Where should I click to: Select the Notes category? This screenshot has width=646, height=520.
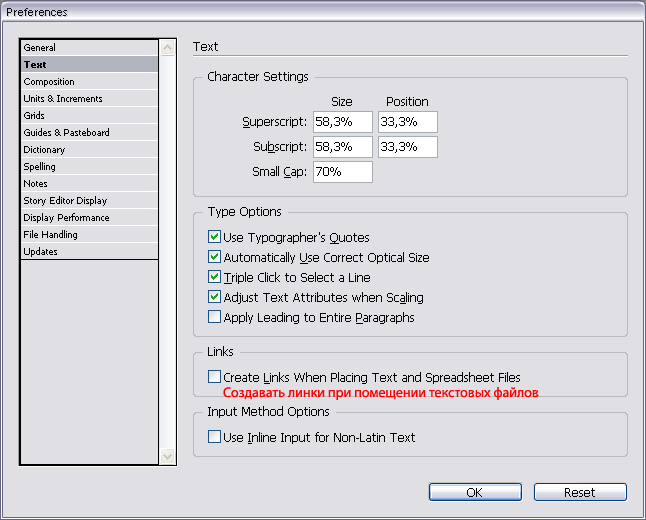[89, 183]
